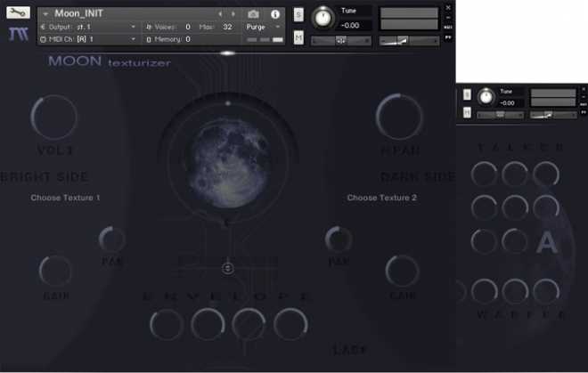Click the Bright Side GAIN knob

(x=55, y=272)
